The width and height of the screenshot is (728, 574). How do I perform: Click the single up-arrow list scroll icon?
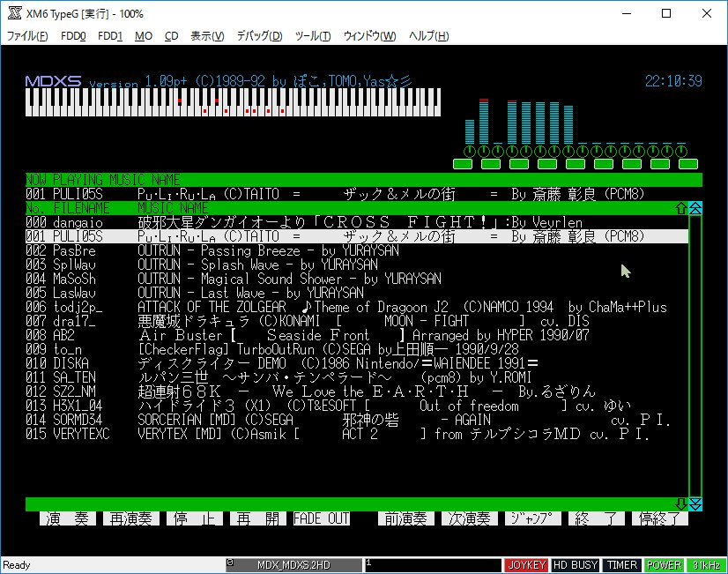pos(681,208)
